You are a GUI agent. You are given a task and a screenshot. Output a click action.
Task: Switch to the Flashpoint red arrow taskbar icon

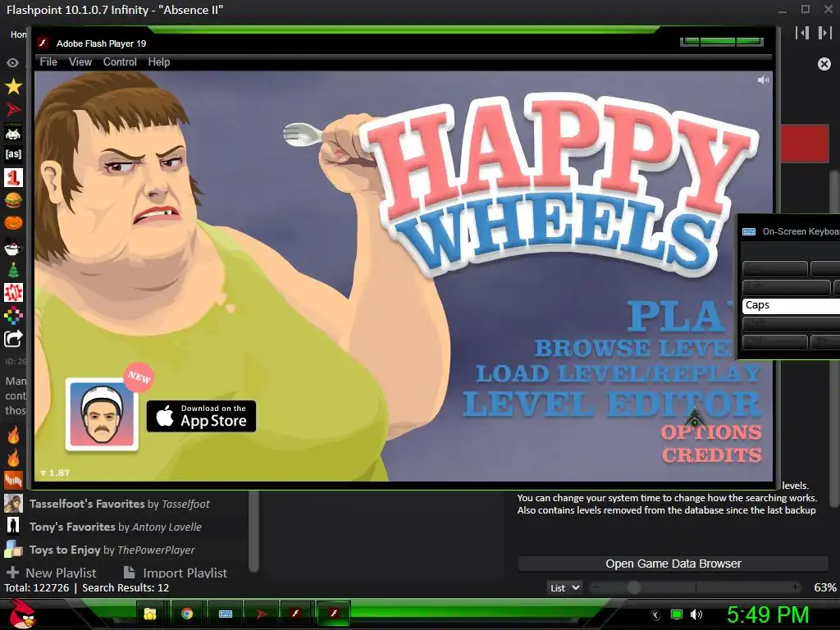pos(262,614)
